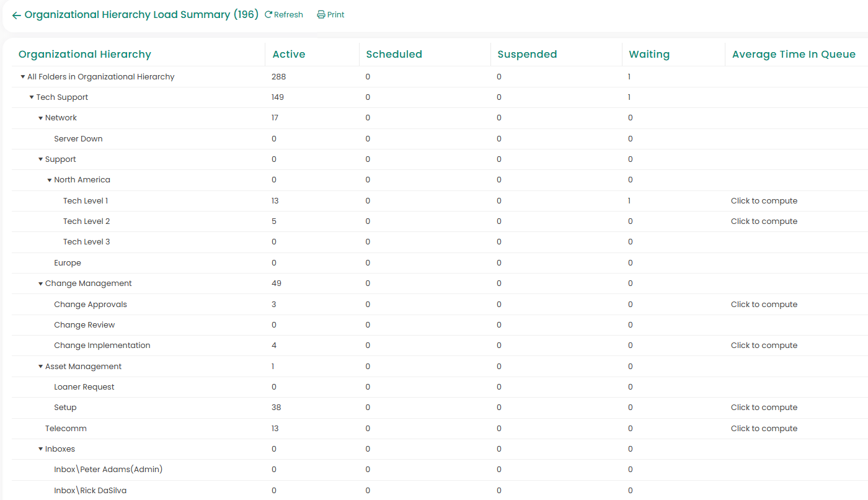
Task: Compute average queue time for Setup
Action: coord(764,408)
